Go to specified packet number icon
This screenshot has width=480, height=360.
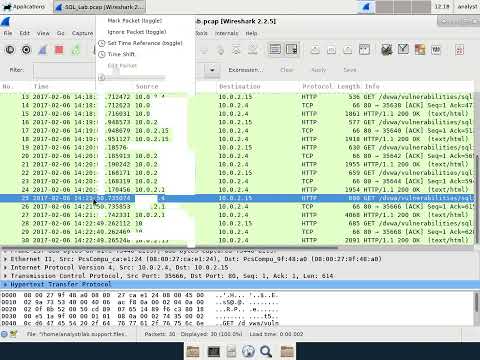(x=220, y=50)
